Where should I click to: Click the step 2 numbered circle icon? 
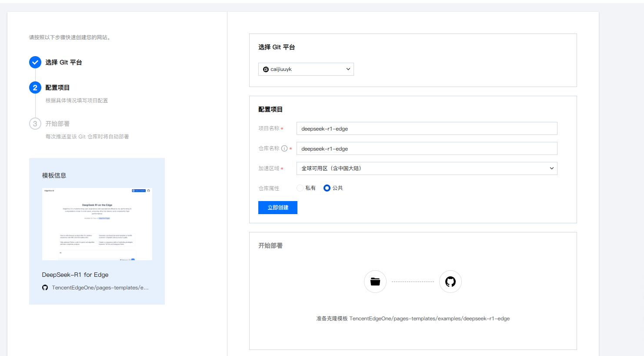(x=35, y=87)
